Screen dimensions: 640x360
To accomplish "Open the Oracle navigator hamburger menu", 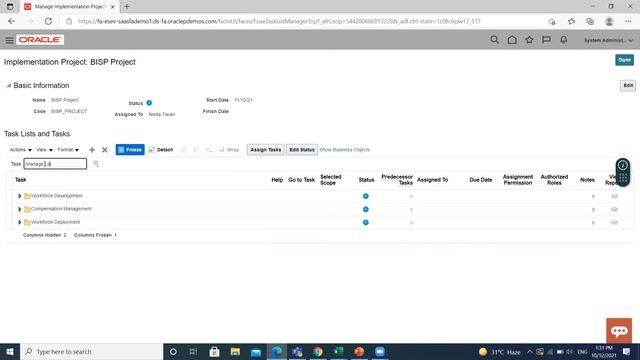I will click(9, 40).
